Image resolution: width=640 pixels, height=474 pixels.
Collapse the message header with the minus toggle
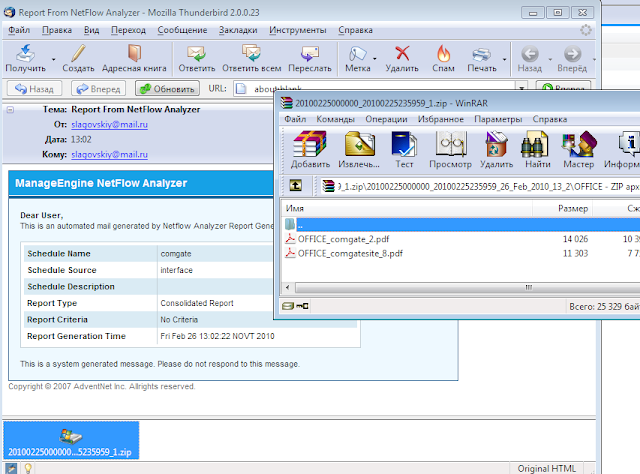tap(10, 110)
